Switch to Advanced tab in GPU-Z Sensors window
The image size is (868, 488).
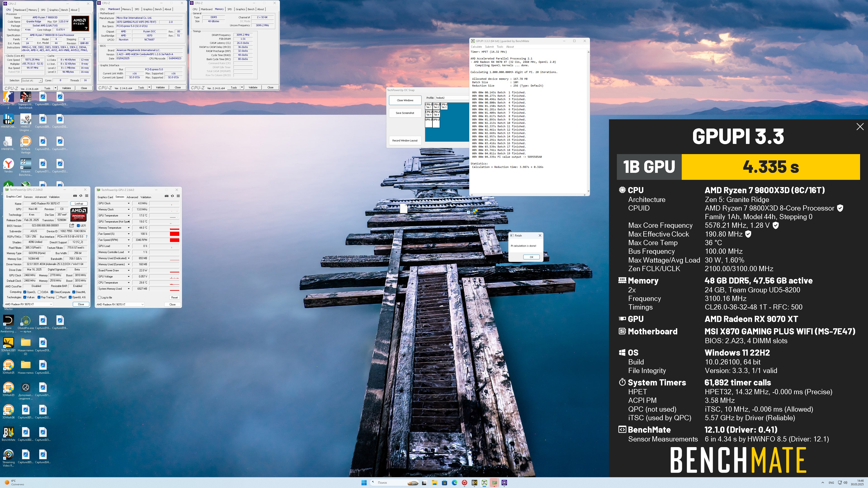coord(132,197)
